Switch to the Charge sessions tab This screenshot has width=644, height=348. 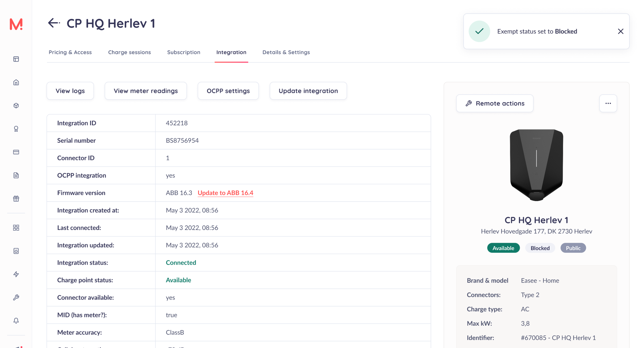point(129,52)
